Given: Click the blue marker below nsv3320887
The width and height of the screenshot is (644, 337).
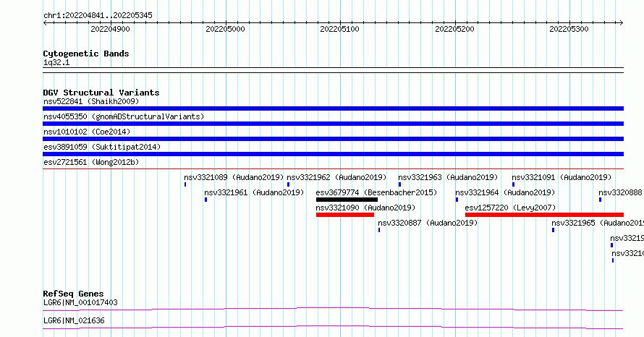Looking at the screenshot, I should [x=379, y=230].
